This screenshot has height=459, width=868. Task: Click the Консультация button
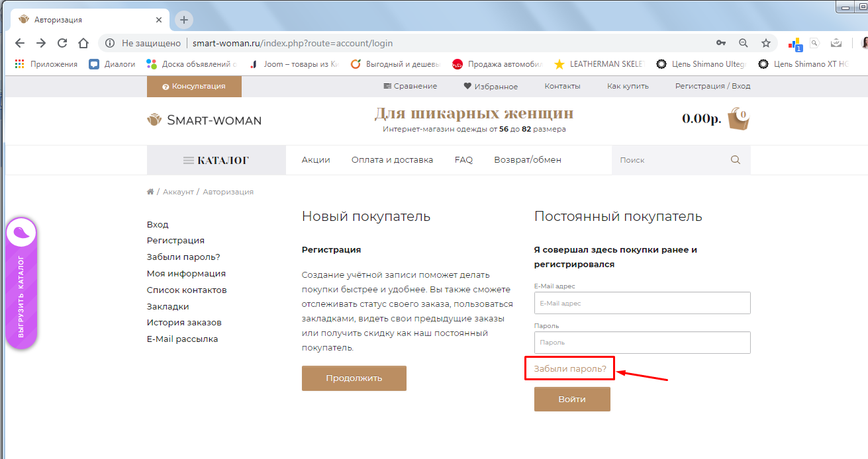pyautogui.click(x=194, y=86)
